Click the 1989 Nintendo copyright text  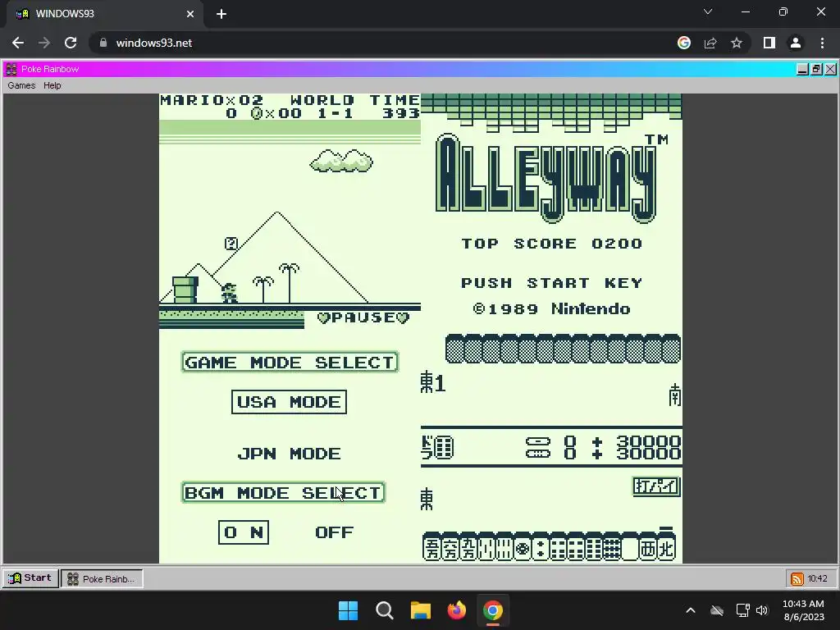coord(552,309)
